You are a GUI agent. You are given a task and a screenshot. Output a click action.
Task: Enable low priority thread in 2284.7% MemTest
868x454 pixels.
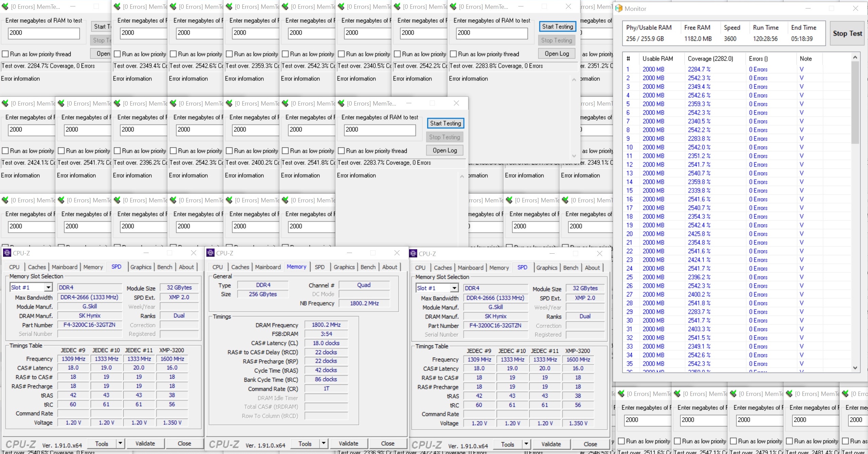5,54
